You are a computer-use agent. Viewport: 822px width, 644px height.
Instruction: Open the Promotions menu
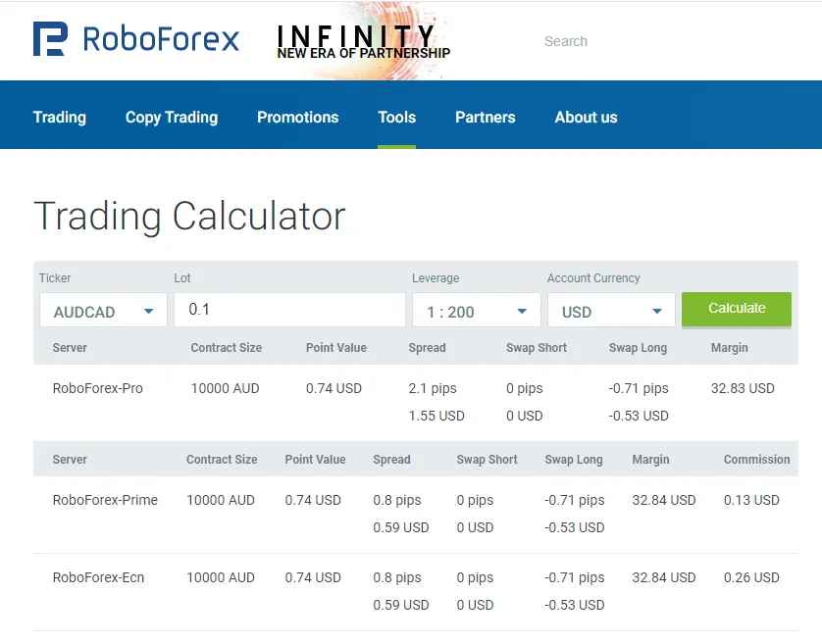coord(297,117)
